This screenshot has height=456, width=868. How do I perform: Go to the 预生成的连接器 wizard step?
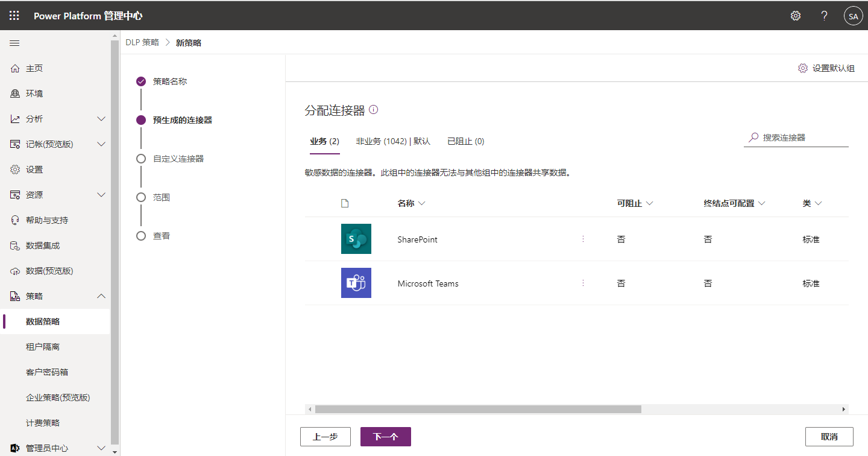(x=183, y=120)
